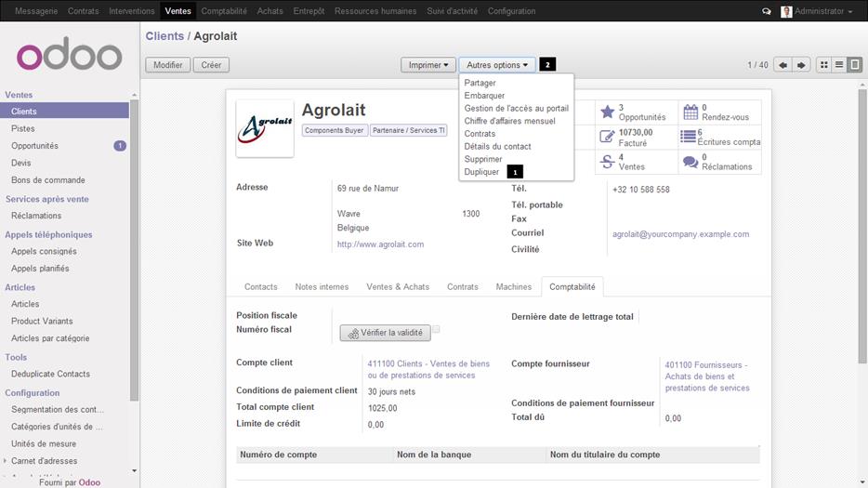The height and width of the screenshot is (488, 868).
Task: Click the Partenaire / Services tag
Action: pos(409,131)
